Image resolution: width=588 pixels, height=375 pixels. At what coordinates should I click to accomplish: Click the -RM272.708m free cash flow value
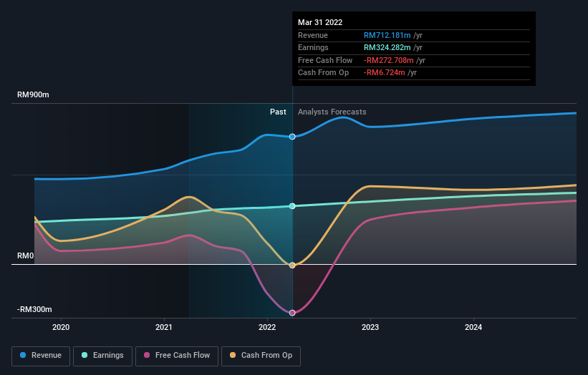[x=388, y=60]
